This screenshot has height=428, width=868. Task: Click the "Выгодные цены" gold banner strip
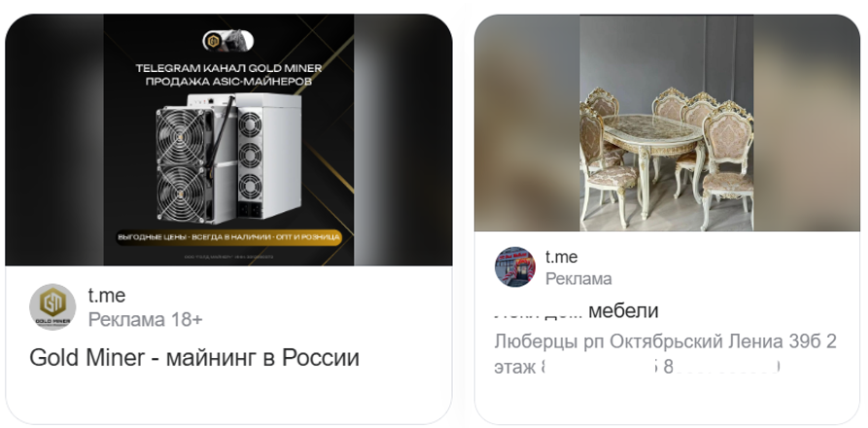pos(228,237)
